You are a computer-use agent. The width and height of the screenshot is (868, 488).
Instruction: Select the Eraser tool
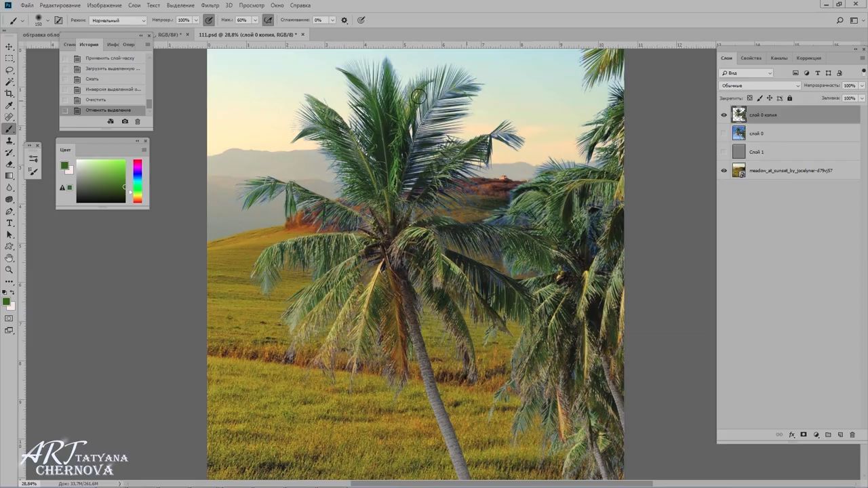(x=9, y=164)
